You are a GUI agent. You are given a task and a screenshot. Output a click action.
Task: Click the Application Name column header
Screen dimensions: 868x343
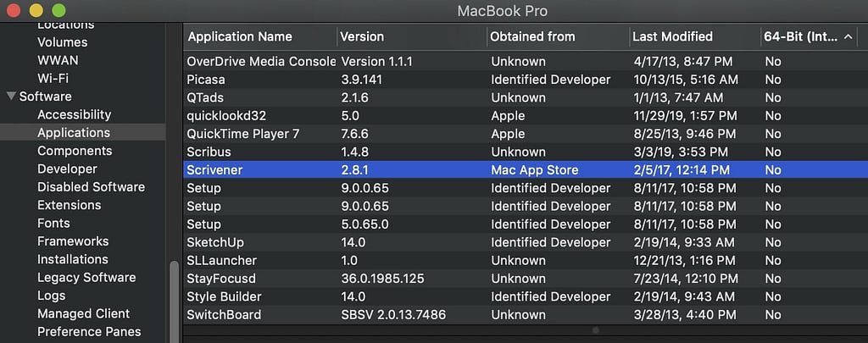[240, 36]
